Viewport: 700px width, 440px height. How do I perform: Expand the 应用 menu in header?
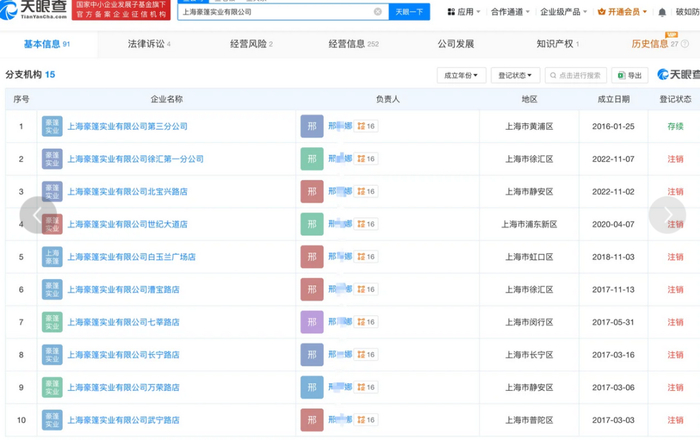(464, 12)
